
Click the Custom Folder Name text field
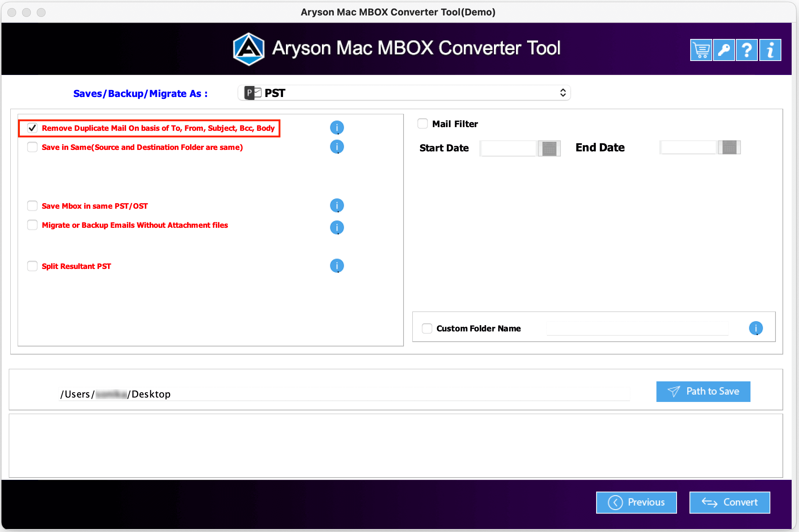(637, 328)
